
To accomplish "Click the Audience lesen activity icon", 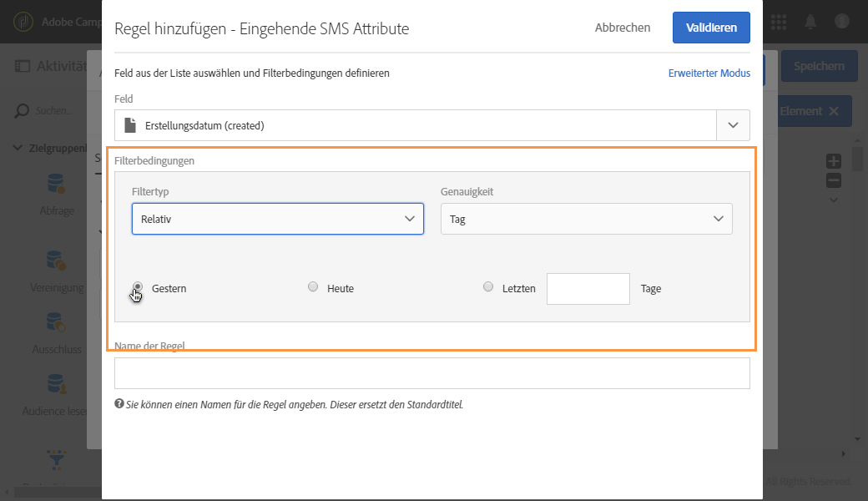I will click(x=57, y=386).
